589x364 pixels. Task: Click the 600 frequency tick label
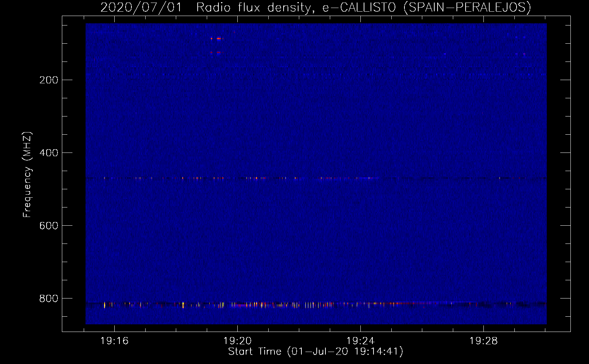coord(48,226)
